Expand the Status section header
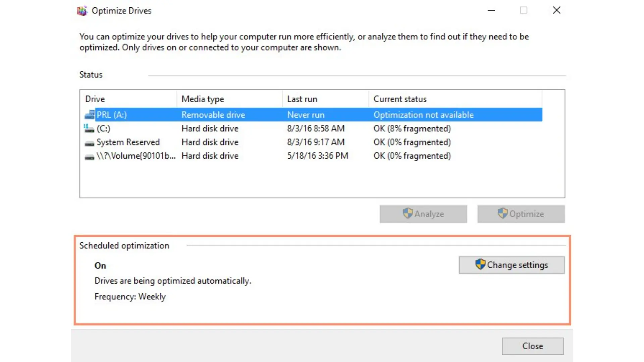This screenshot has height=362, width=644. pos(91,74)
